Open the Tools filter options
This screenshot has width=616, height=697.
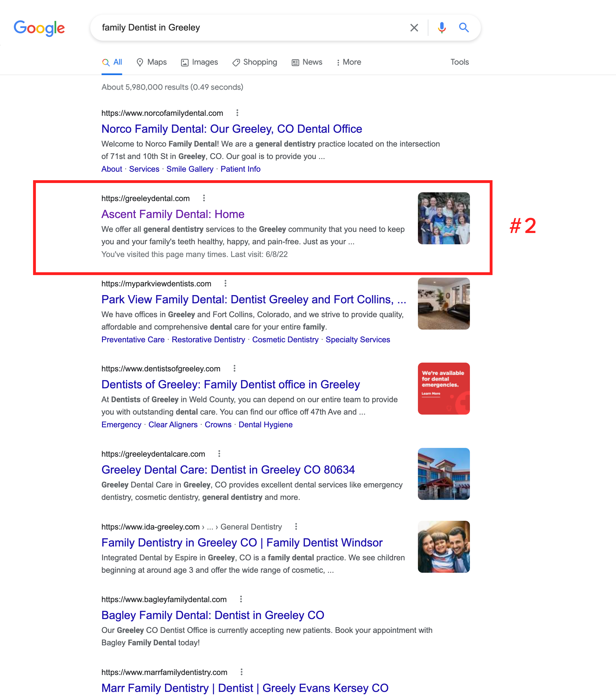pos(459,62)
